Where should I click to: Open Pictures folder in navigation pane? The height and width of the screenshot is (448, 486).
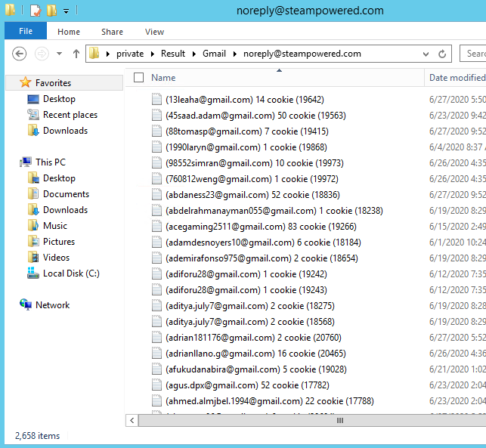pyautogui.click(x=59, y=242)
